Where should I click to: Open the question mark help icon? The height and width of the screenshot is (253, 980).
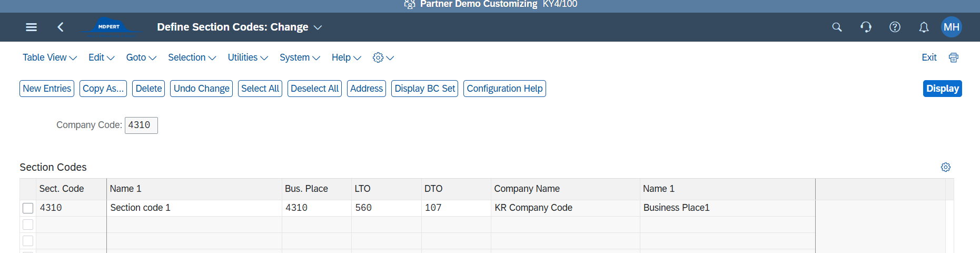tap(895, 27)
